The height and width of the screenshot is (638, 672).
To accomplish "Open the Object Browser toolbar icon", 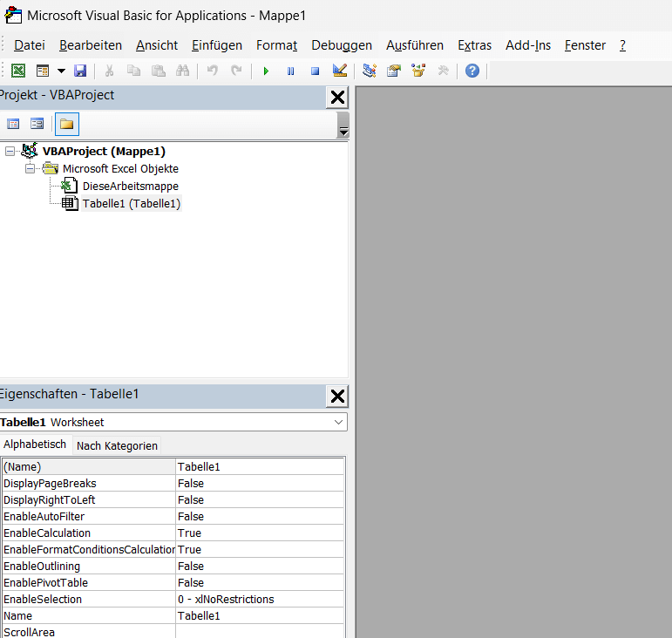I will [x=418, y=71].
